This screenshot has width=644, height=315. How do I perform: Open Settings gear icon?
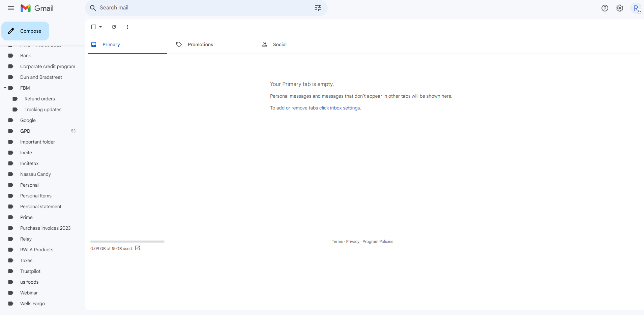pyautogui.click(x=620, y=8)
